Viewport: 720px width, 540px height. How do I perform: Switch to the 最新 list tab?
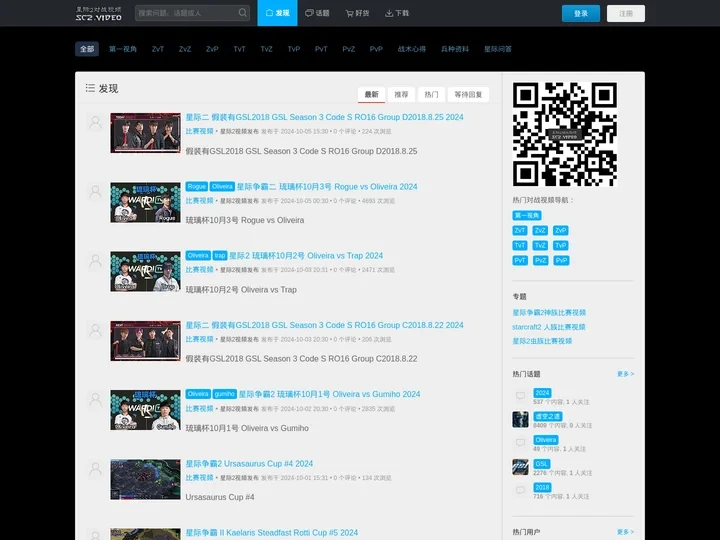click(x=371, y=94)
